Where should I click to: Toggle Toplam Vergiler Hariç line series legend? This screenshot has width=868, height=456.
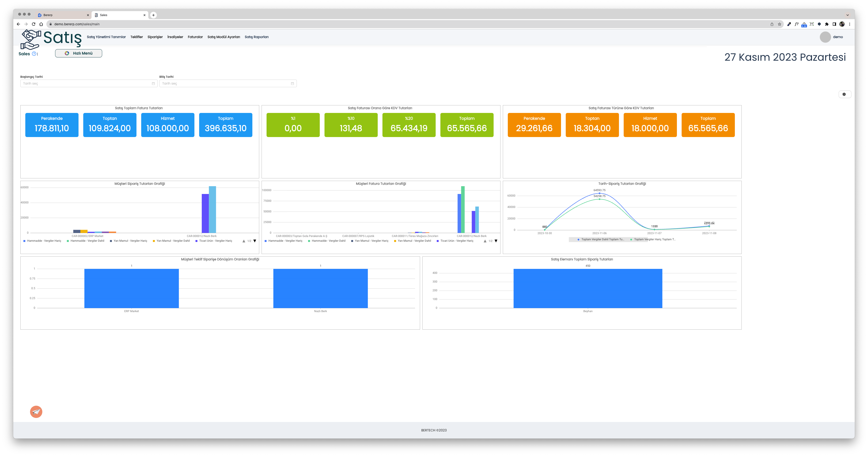click(x=653, y=240)
